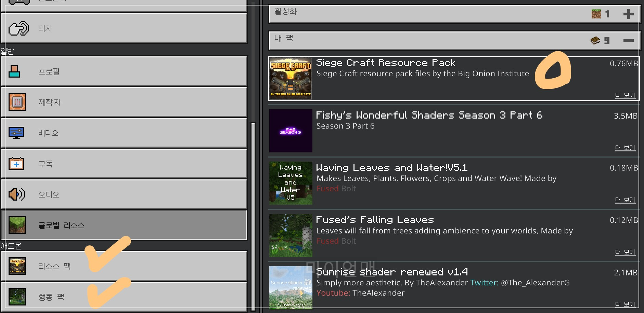
Task: Select Siege Craft Resource Pack thumbnail
Action: coord(291,79)
